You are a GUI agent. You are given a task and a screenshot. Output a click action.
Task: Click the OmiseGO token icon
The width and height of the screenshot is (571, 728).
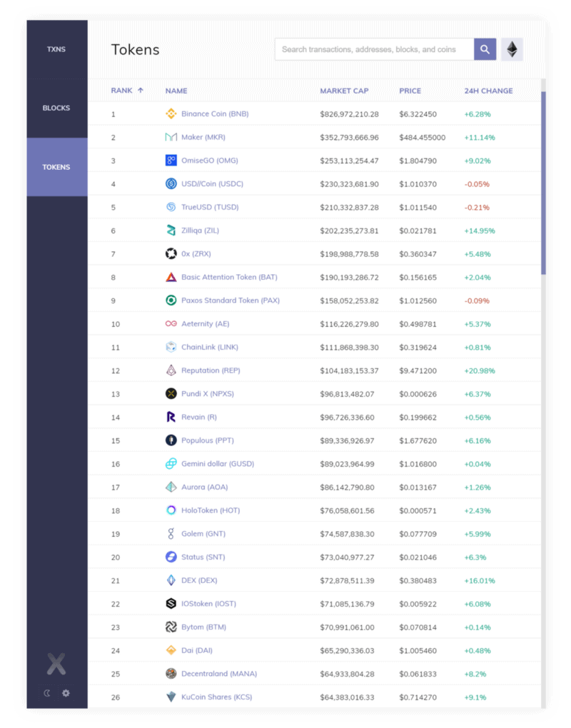[171, 160]
